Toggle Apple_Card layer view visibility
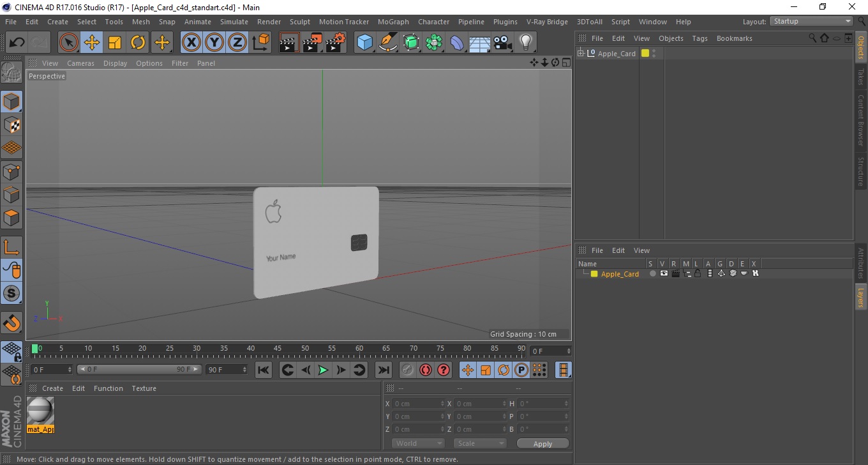The height and width of the screenshot is (465, 868). [664, 274]
